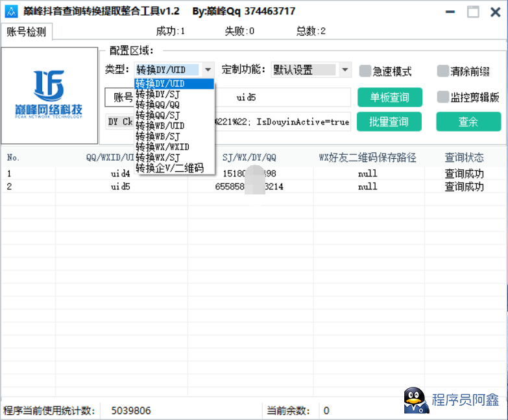The image size is (508, 420).
Task: Enable 监控剪辑版 clipboard monitoring checkbox
Action: tap(443, 97)
